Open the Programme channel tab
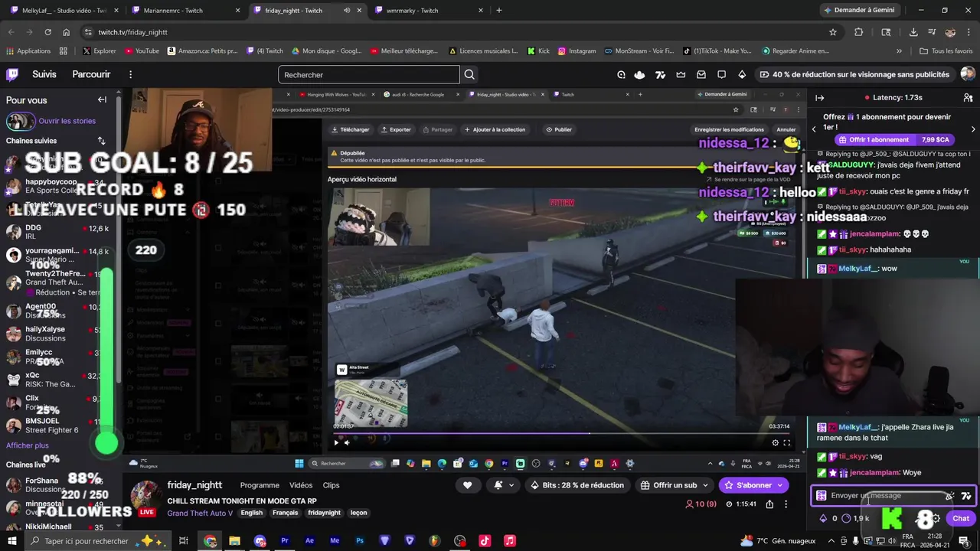The height and width of the screenshot is (551, 980). (260, 485)
